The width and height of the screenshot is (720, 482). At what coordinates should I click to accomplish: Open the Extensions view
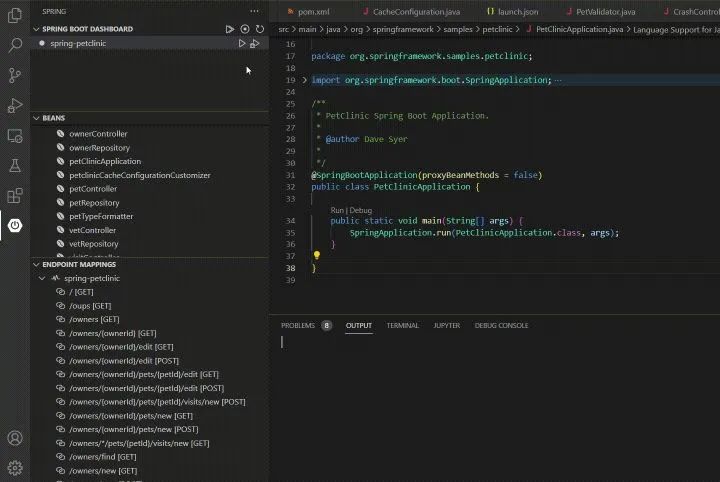tap(15, 196)
